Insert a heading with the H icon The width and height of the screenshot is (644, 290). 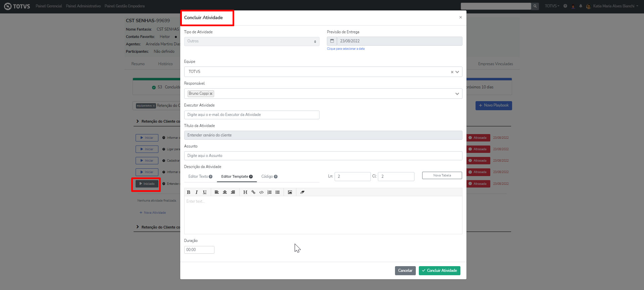(245, 192)
